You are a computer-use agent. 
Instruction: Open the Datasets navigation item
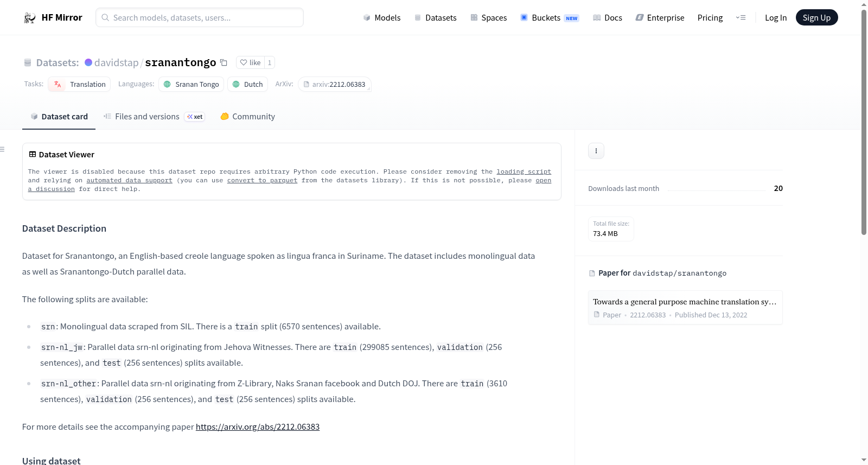click(435, 17)
